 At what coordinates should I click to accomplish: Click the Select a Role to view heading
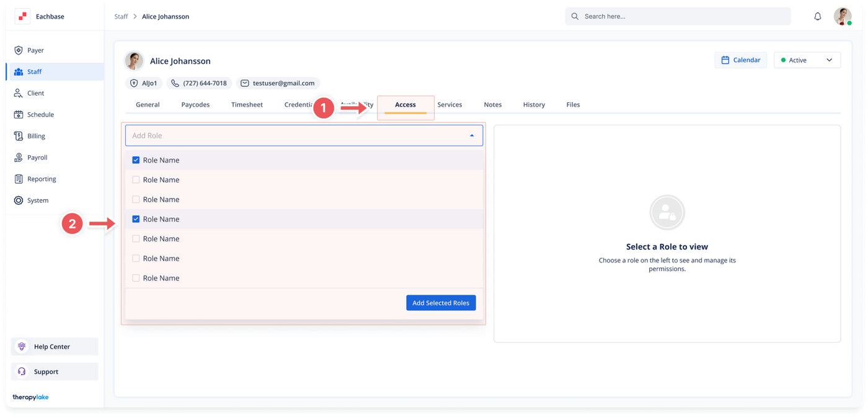coord(667,247)
